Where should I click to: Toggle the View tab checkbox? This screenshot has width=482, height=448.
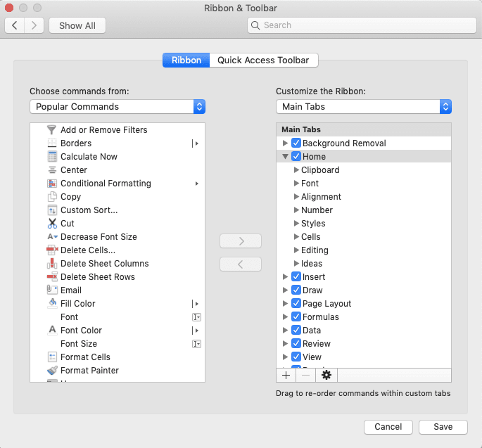pos(296,357)
